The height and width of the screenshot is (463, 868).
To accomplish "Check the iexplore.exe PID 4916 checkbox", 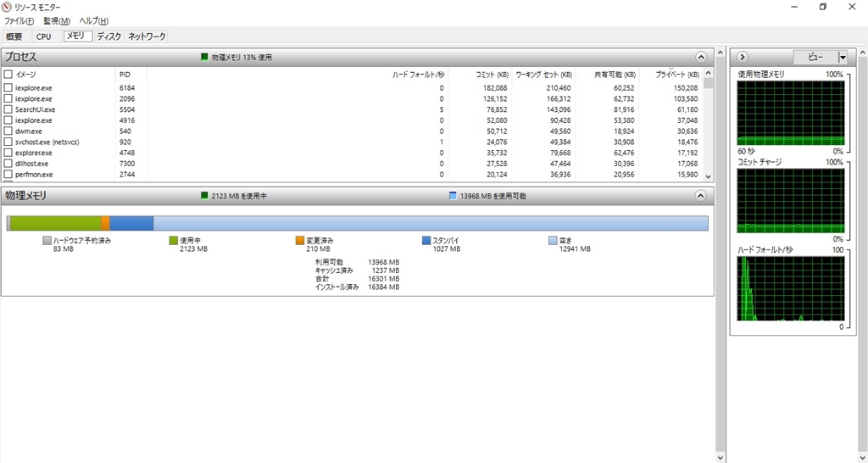I will (x=8, y=120).
